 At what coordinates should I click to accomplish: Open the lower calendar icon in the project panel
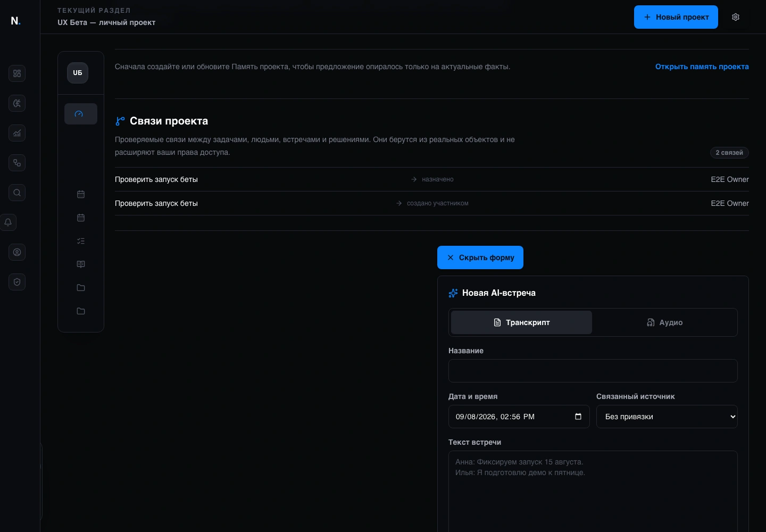coord(81,218)
